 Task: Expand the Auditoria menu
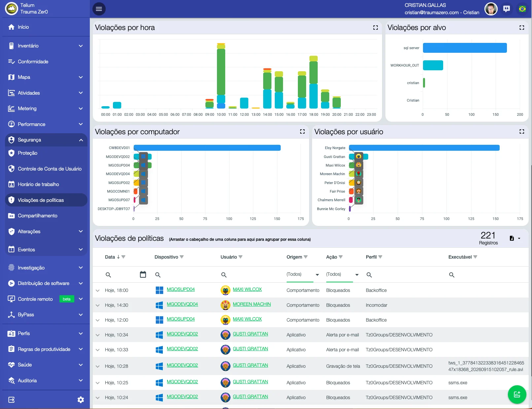tap(81, 381)
